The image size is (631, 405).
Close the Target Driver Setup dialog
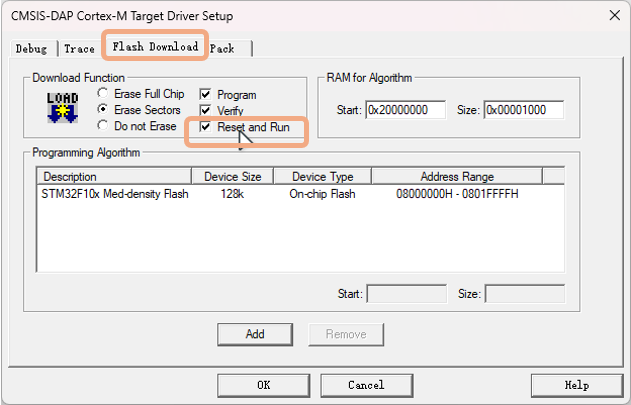pos(615,15)
